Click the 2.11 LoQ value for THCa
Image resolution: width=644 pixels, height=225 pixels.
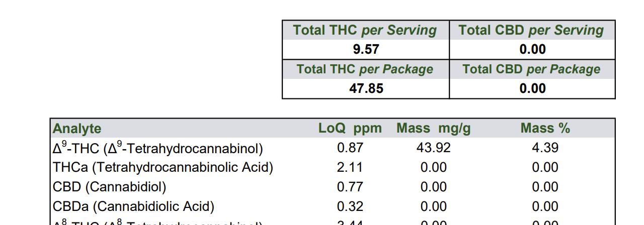click(350, 167)
